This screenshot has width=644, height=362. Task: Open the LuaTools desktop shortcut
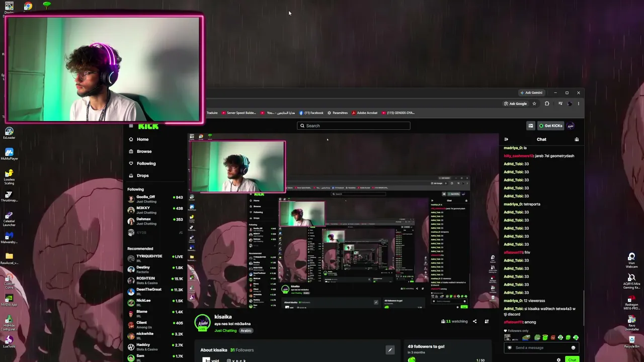pos(9,342)
